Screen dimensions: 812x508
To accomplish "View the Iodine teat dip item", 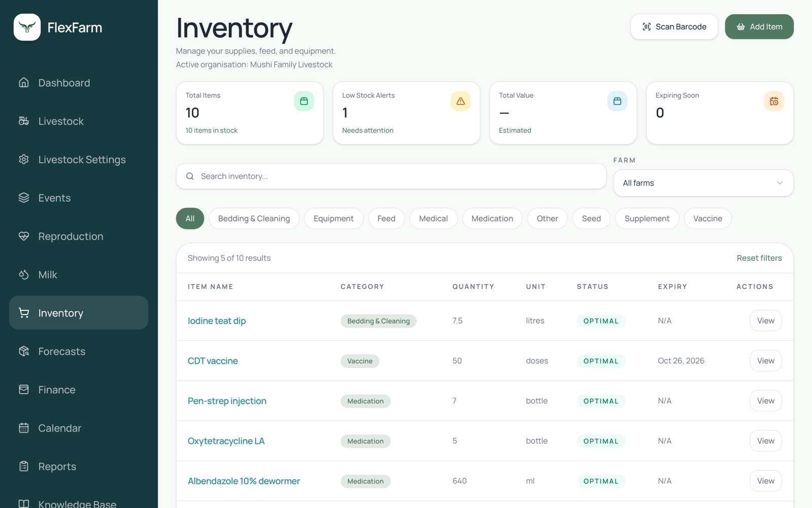I will point(766,321).
